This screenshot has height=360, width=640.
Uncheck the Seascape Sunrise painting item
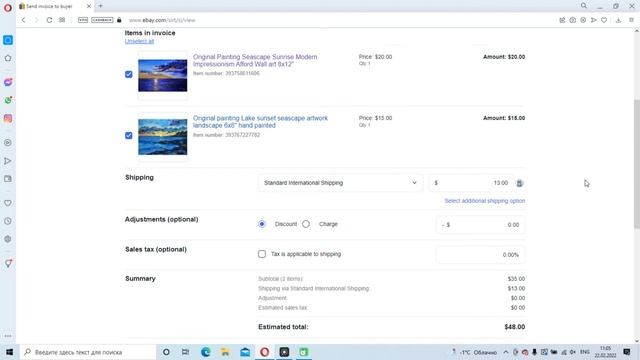129,74
